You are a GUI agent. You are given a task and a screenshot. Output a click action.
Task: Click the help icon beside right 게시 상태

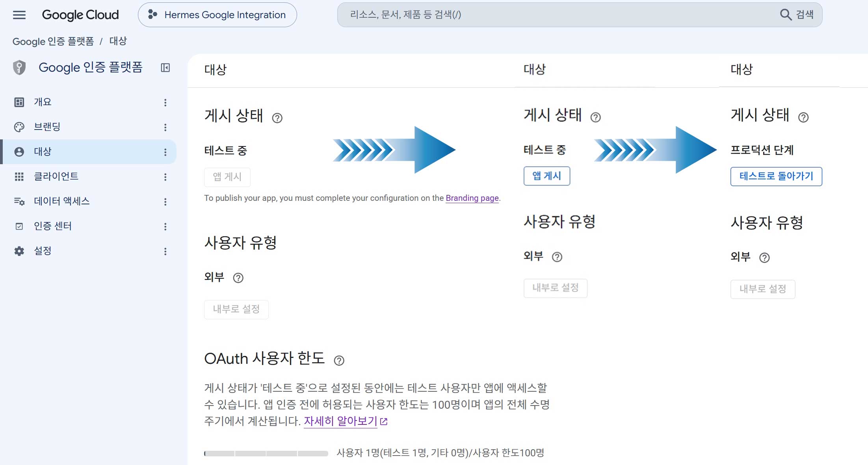[803, 117]
